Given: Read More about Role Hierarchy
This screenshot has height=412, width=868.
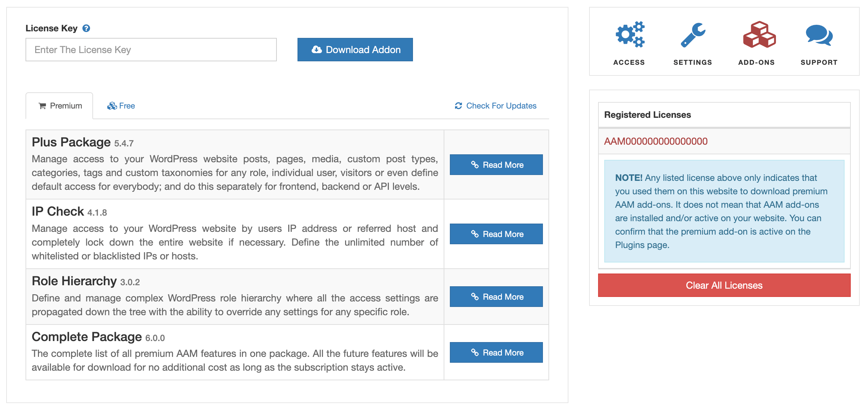Looking at the screenshot, I should [x=496, y=297].
